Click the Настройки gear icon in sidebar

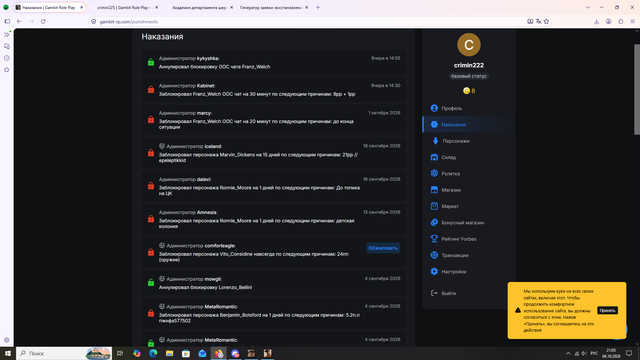(434, 271)
